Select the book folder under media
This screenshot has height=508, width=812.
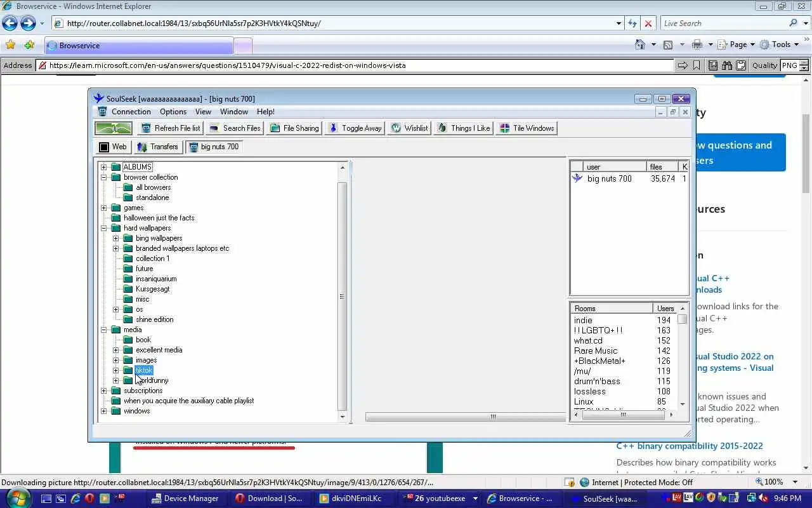143,340
